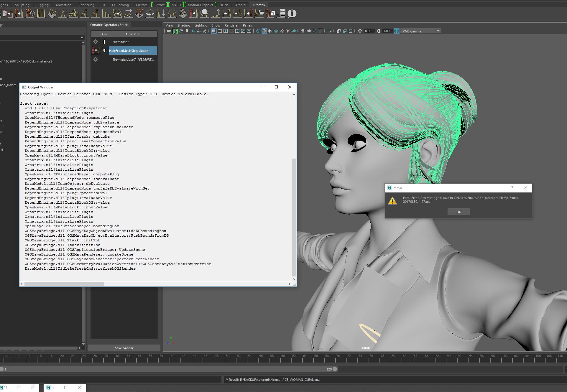Enable wireframe display cube icon

(258, 31)
